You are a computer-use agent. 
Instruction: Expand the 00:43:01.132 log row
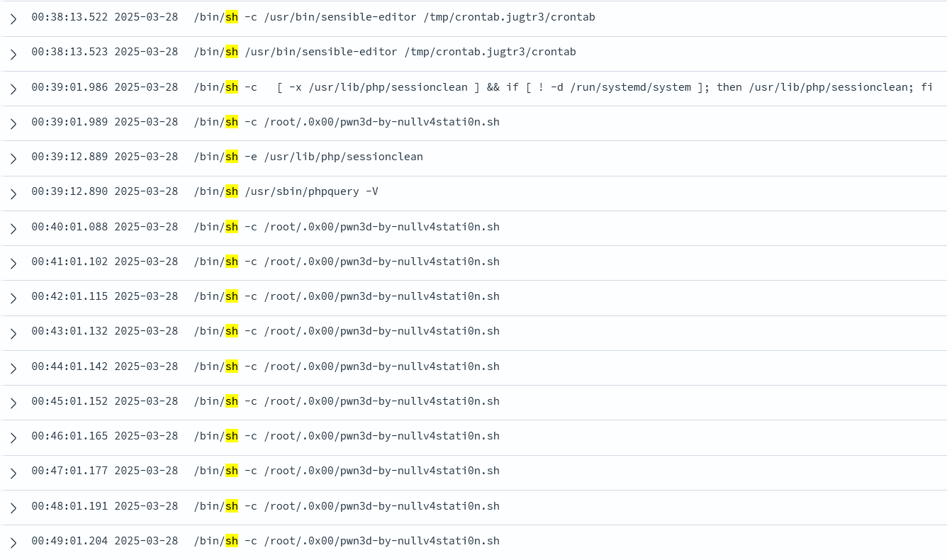[x=13, y=333]
